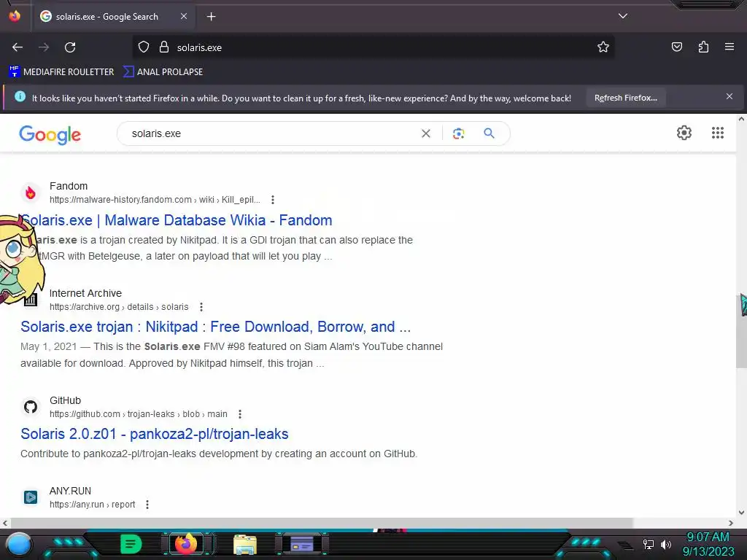This screenshot has width=747, height=560.
Task: Click the GitHub result favicon
Action: click(x=31, y=407)
